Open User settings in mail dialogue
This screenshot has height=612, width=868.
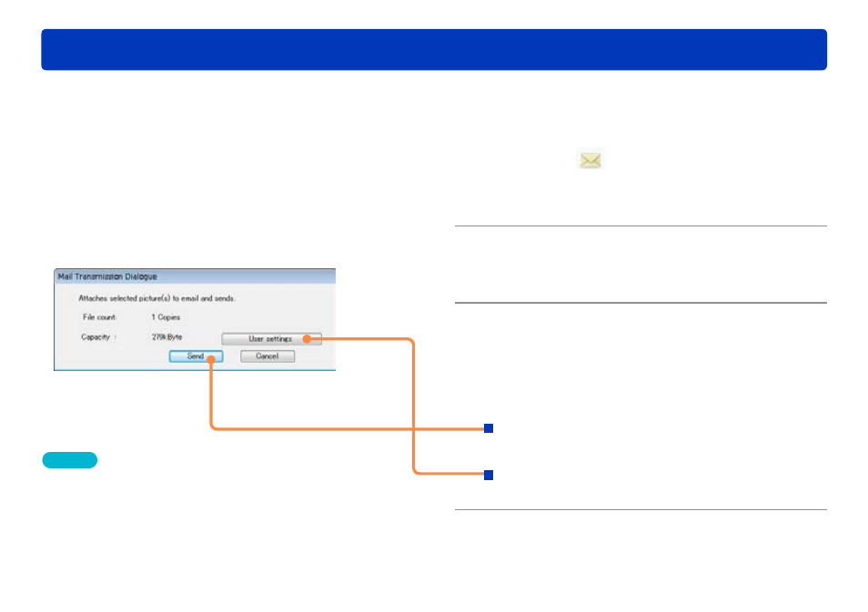[x=271, y=338]
